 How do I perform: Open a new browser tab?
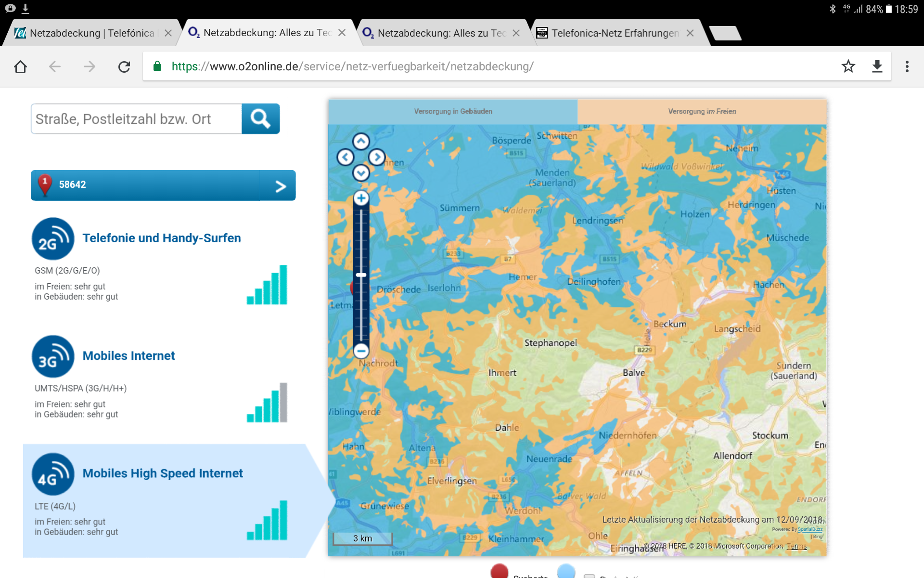725,33
